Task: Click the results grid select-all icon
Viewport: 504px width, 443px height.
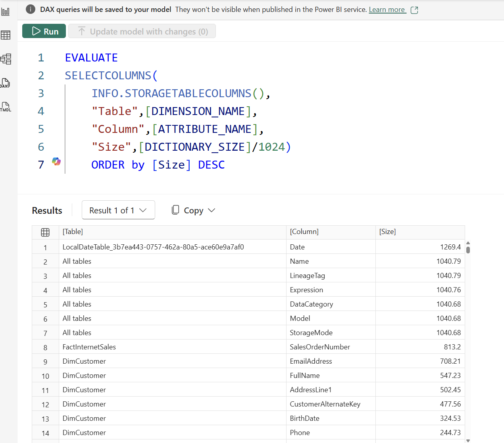Action: click(x=45, y=232)
